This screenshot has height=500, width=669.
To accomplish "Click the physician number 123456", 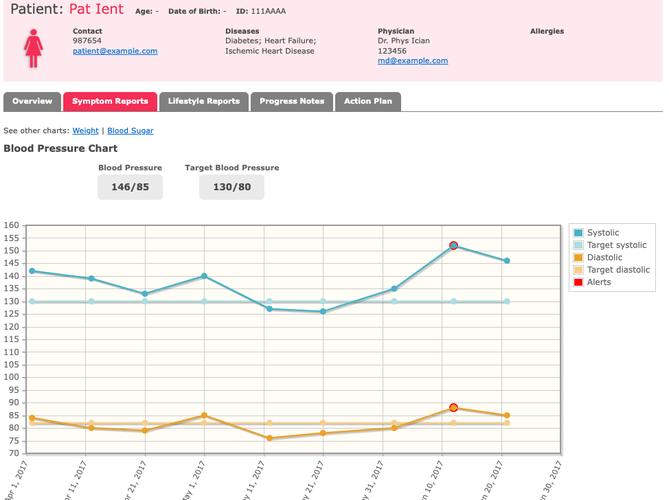I will coord(392,51).
